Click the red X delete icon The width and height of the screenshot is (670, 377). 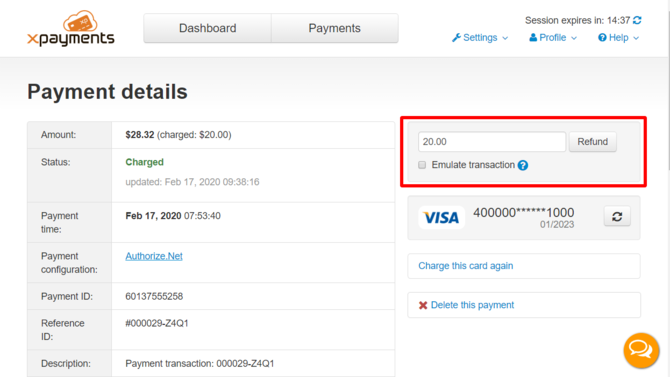[x=423, y=305]
